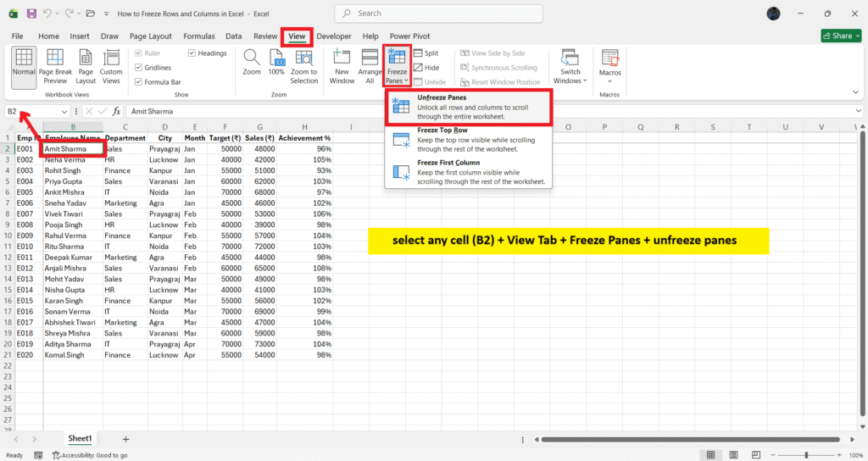Click the Open folder icon in quick access

(x=90, y=14)
